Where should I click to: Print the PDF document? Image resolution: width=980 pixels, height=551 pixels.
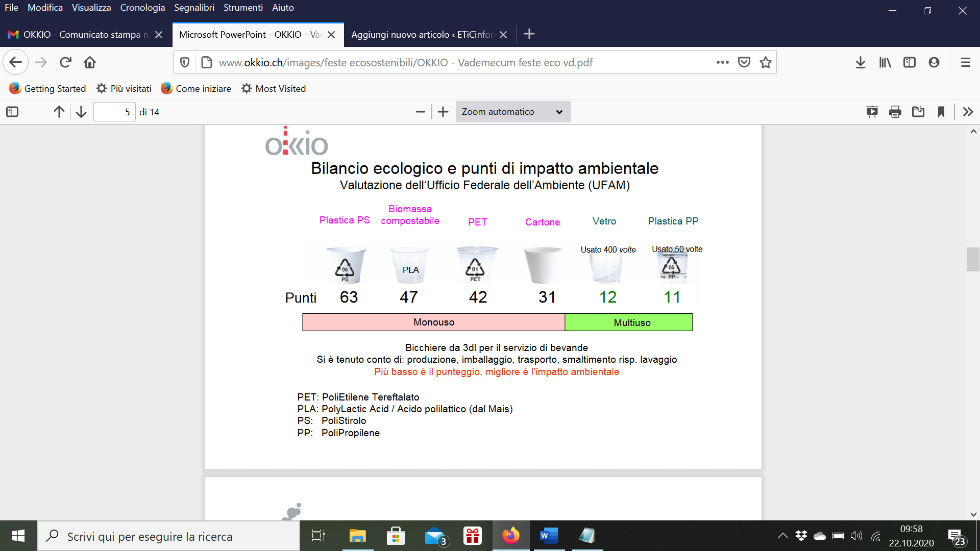[x=895, y=112]
